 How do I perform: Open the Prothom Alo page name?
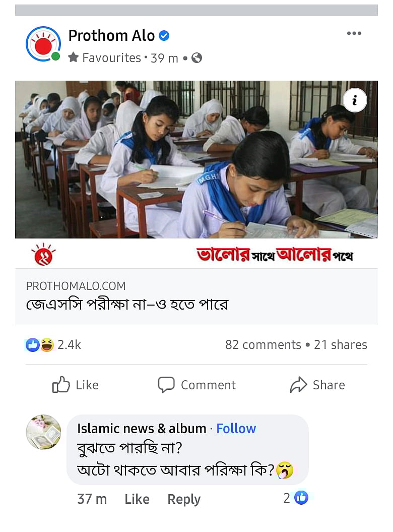tap(111, 36)
